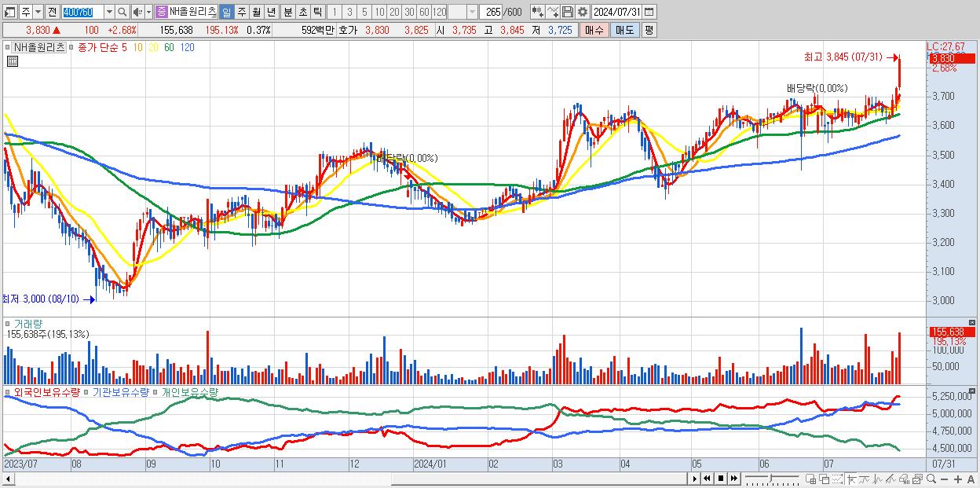Click the 매수 buy button
The width and height of the screenshot is (980, 488).
[594, 30]
